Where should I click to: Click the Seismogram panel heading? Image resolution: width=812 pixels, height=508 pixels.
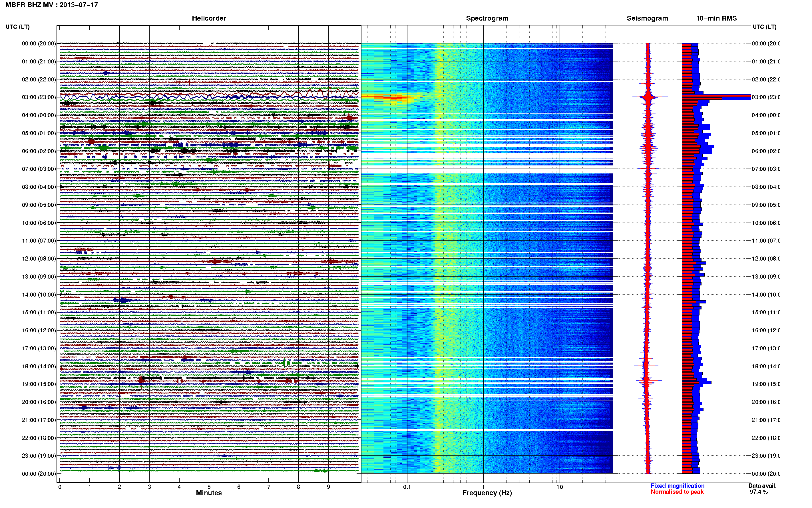pos(647,19)
